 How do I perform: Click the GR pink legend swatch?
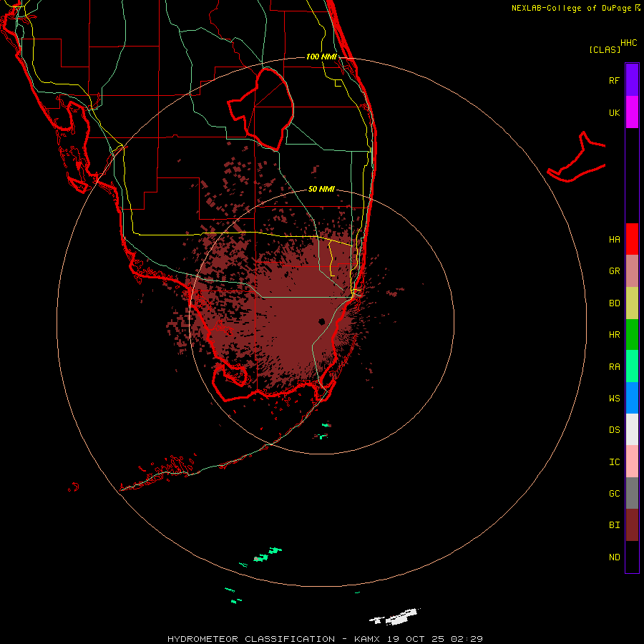tap(632, 270)
